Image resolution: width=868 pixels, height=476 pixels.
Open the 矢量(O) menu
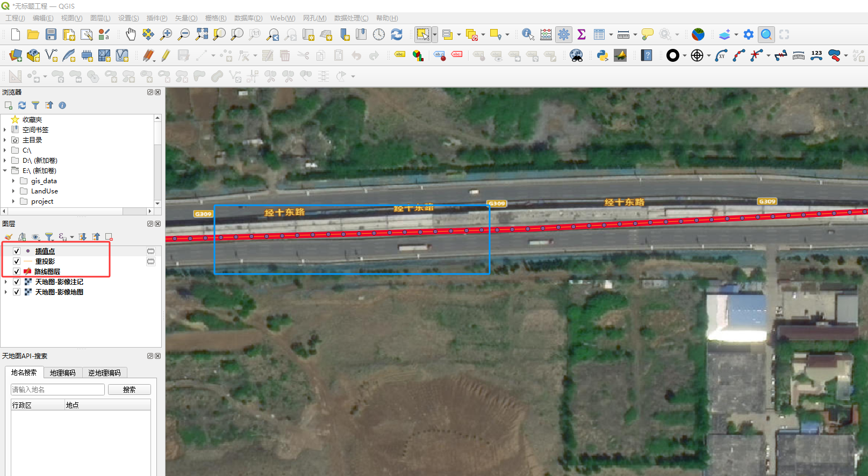pos(186,18)
